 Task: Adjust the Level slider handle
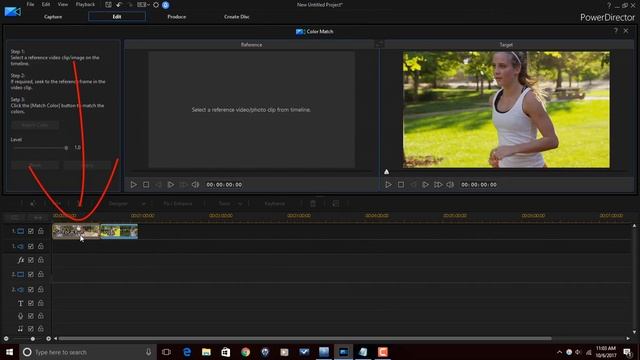66,148
